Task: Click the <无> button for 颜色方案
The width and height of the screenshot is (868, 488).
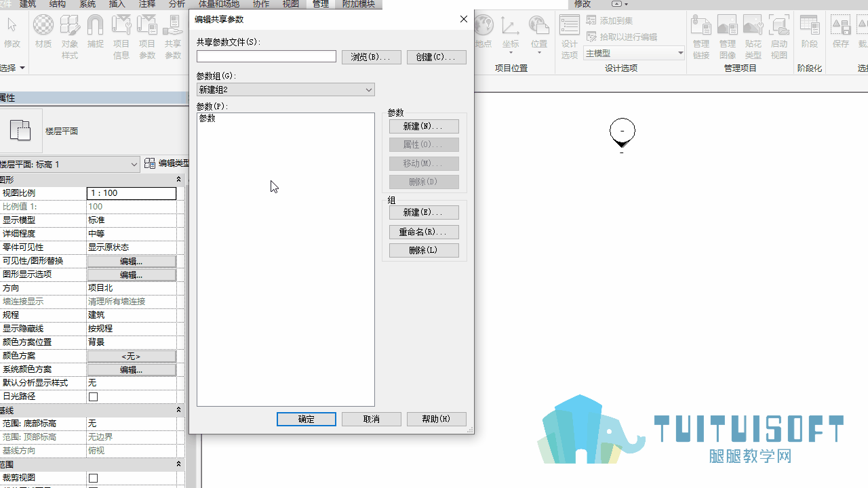Action: point(132,356)
